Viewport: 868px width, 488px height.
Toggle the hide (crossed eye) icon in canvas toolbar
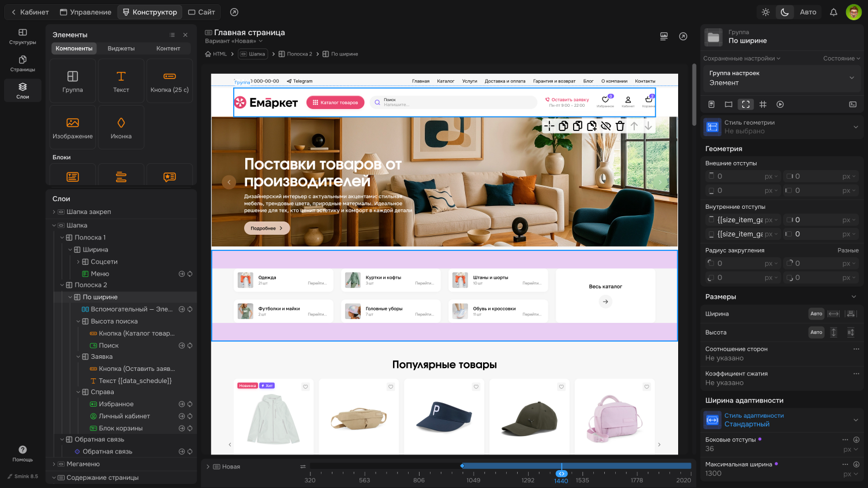pyautogui.click(x=606, y=126)
